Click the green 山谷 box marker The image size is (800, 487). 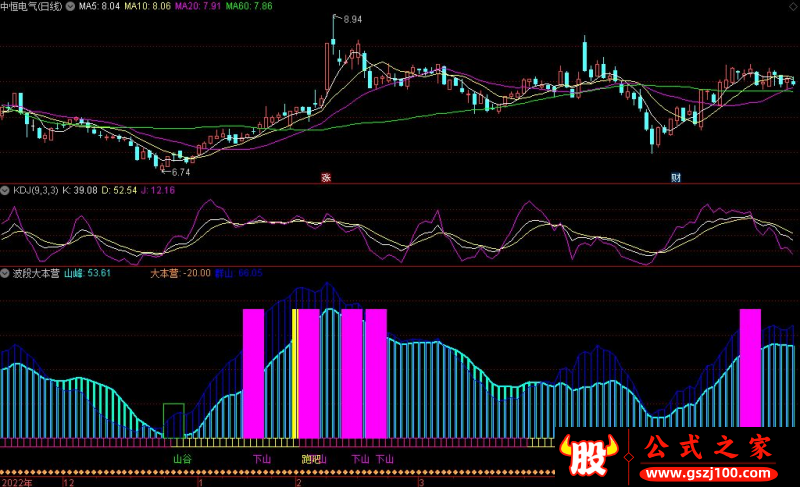[x=174, y=419]
